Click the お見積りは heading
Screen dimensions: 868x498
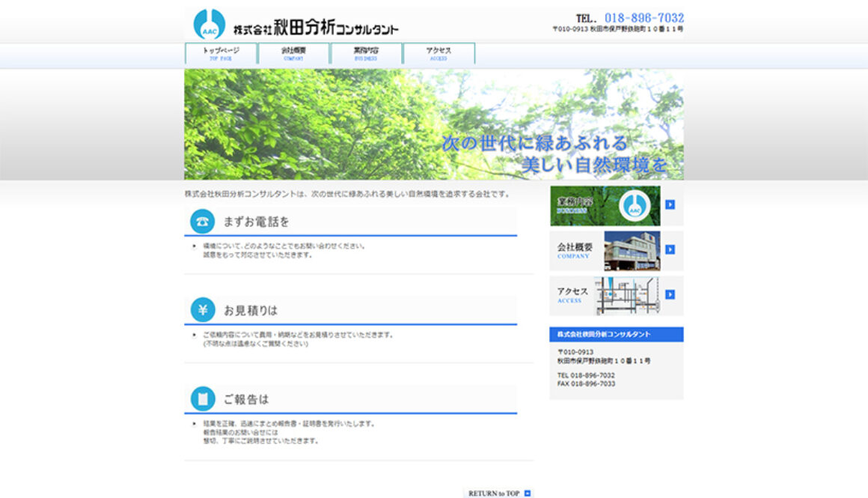(250, 311)
